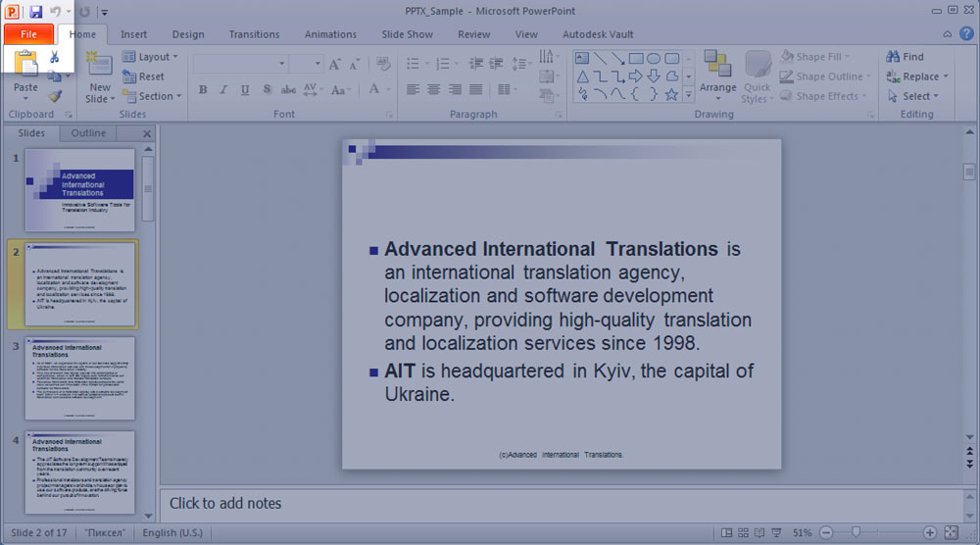Click the Arrange icon

click(717, 65)
